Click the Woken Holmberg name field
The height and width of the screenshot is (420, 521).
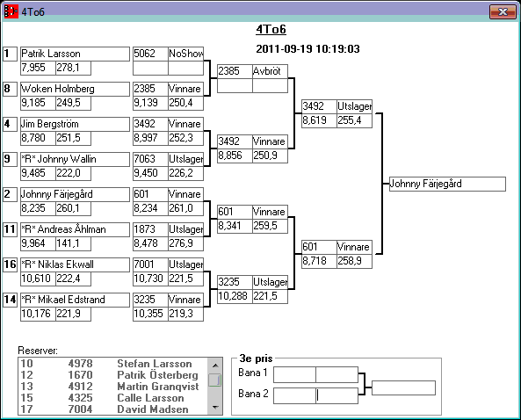[x=75, y=89]
